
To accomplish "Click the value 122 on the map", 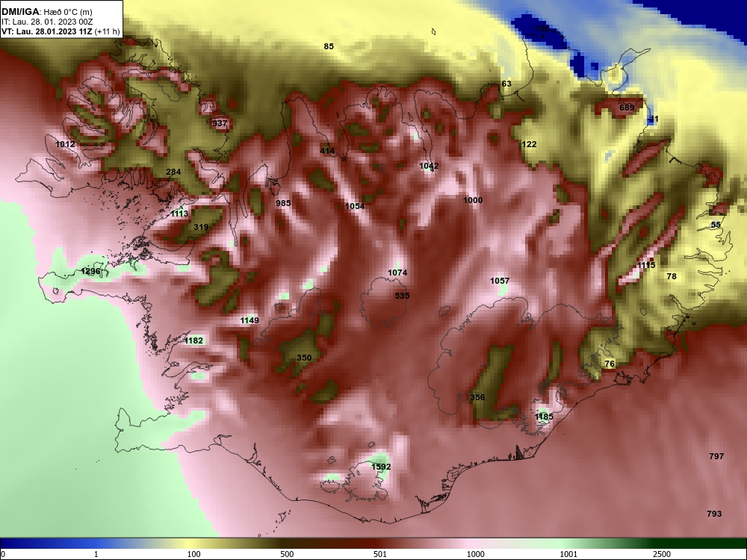I will 530,144.
